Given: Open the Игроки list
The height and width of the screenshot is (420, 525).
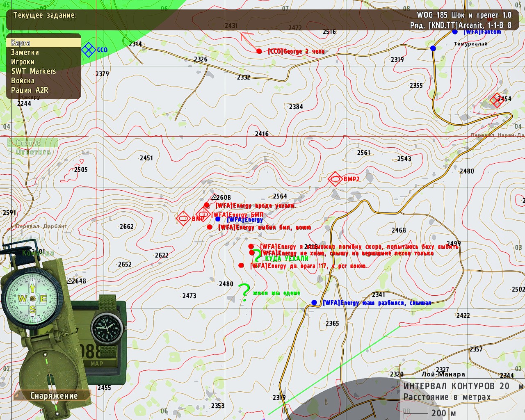Looking at the screenshot, I should [23, 62].
